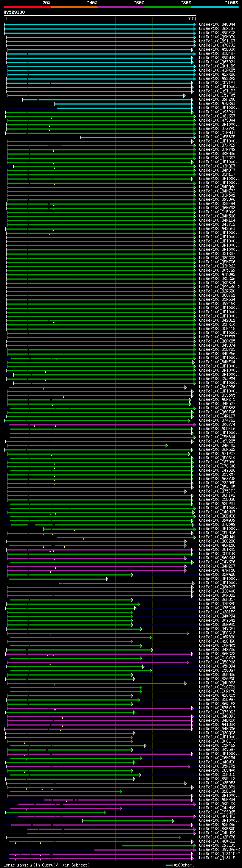Click the red ~20% color legend bar
Viewport: 242px width, 868px height.
click(27, 6)
